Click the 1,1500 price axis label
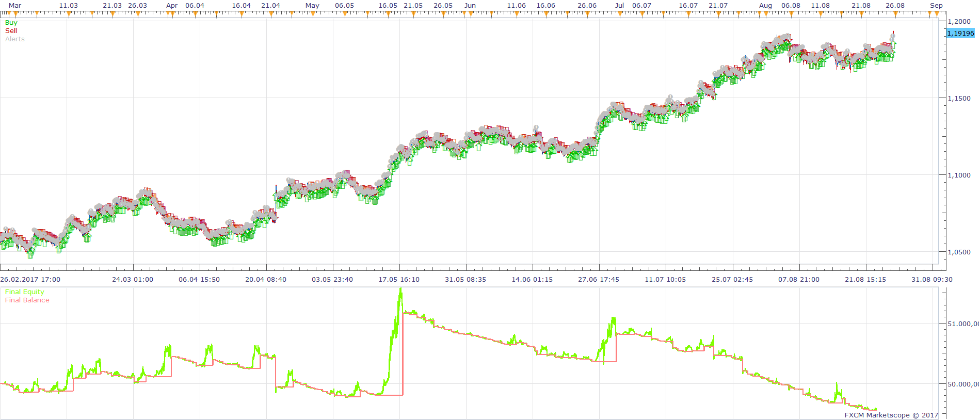980x420 pixels. pyautogui.click(x=959, y=98)
